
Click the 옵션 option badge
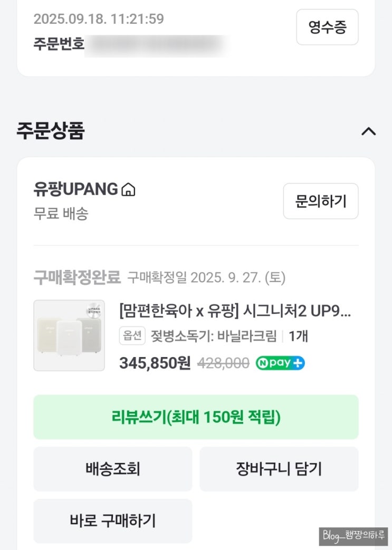(132, 336)
